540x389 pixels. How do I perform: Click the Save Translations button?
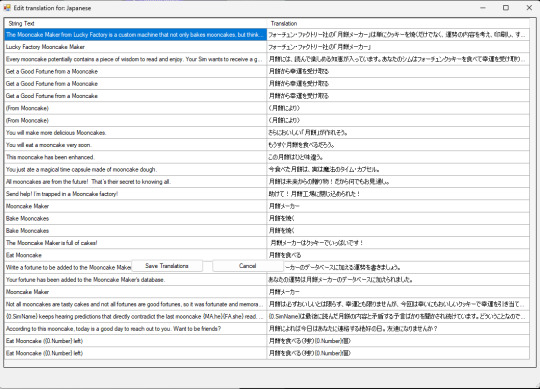(167, 266)
